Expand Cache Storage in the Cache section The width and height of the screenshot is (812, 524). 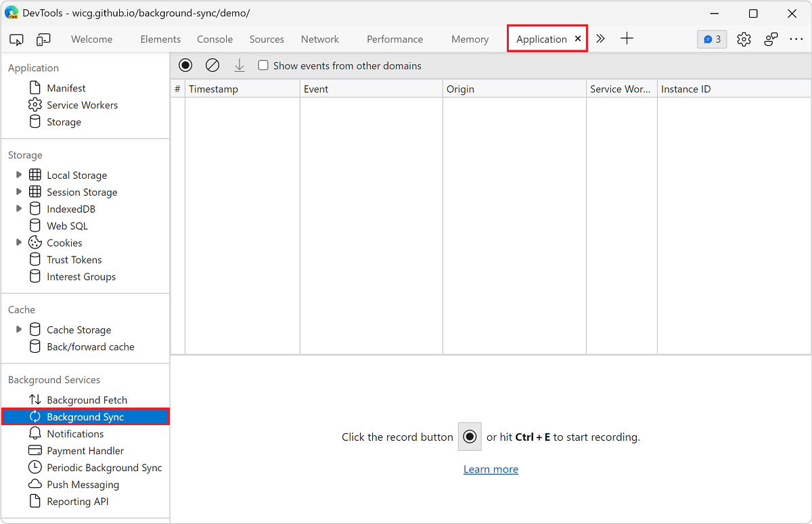pyautogui.click(x=18, y=330)
